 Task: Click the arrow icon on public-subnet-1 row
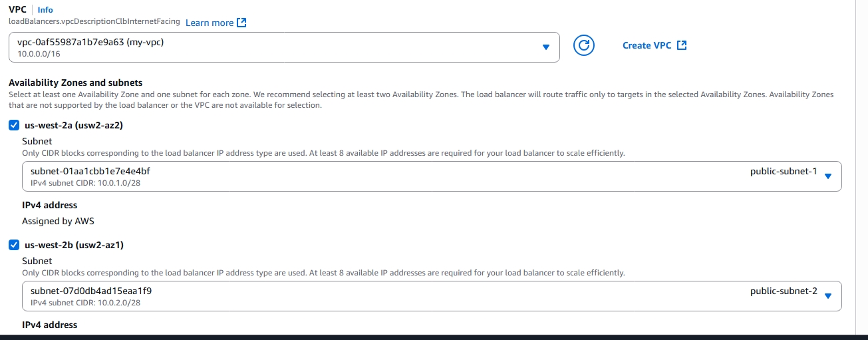828,176
